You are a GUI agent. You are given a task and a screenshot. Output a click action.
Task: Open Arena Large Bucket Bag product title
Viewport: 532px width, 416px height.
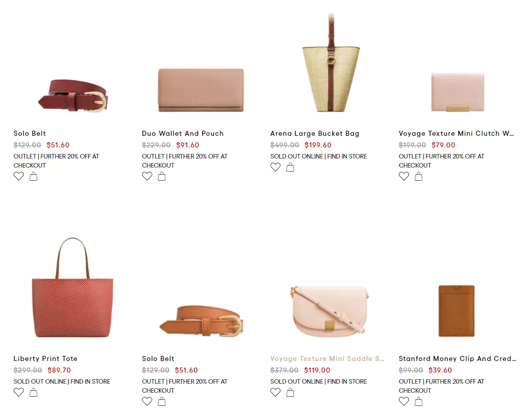[315, 133]
